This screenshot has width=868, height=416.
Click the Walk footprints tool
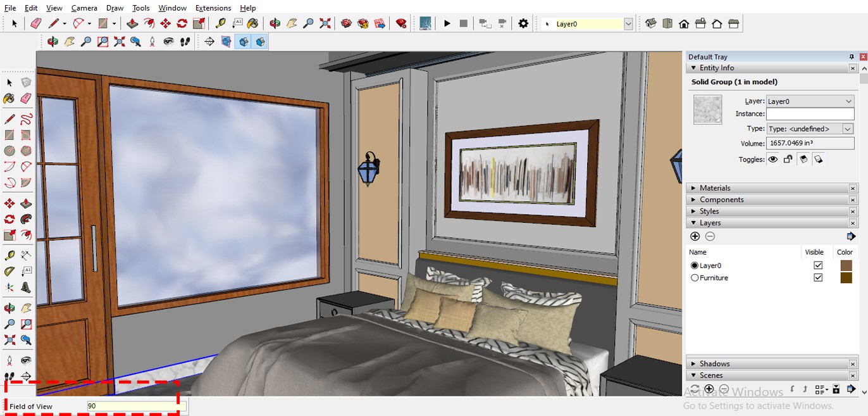tap(185, 42)
